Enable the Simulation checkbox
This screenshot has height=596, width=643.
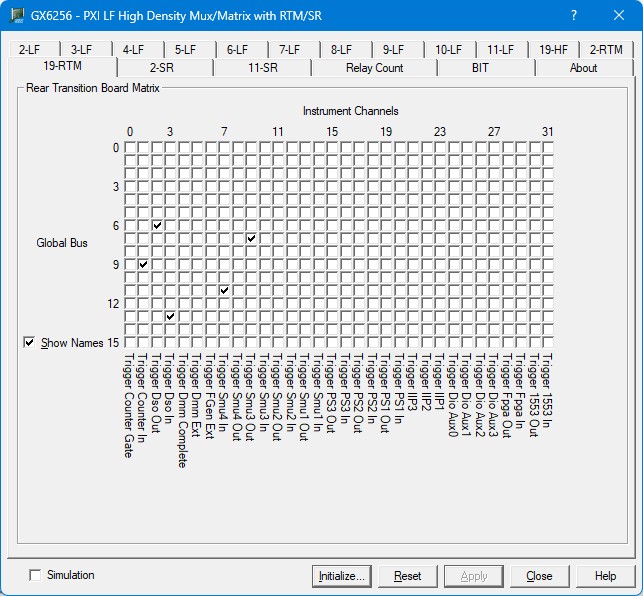[36, 575]
